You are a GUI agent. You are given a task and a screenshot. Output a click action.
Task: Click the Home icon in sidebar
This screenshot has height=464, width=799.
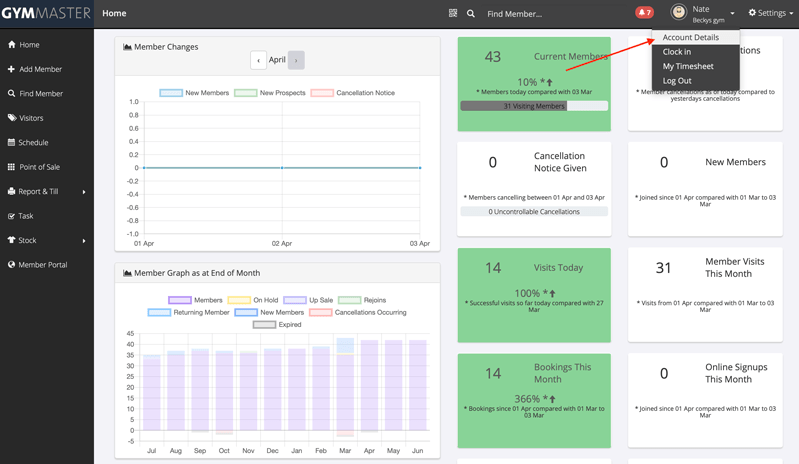point(12,45)
